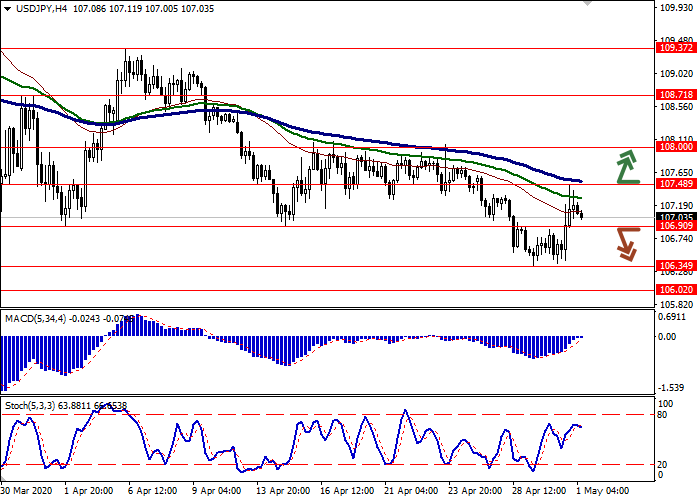Click the 107.489 red price label
Viewport: 700px width, 500px height.
tap(676, 184)
